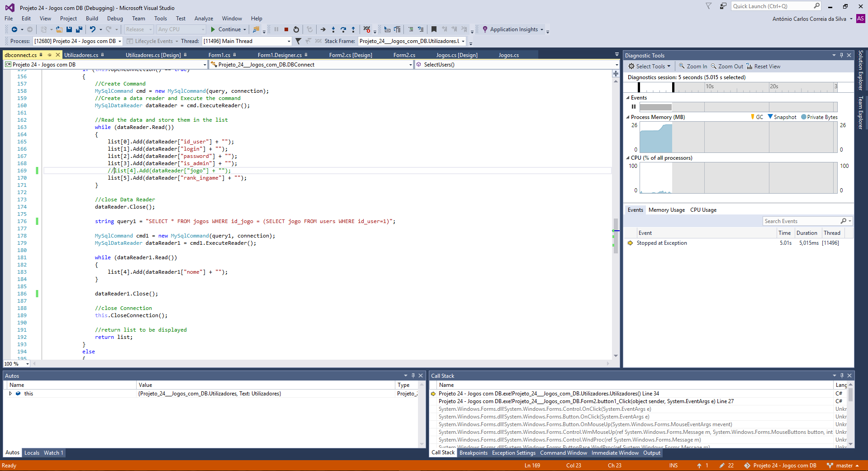The image size is (868, 471).
Task: Click the search icon in Search Events box
Action: click(843, 221)
